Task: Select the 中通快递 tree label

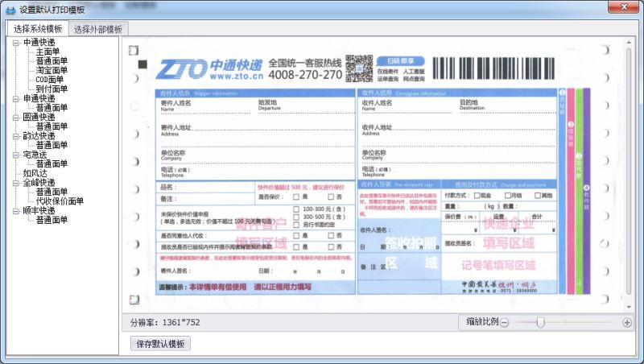Action: point(39,43)
